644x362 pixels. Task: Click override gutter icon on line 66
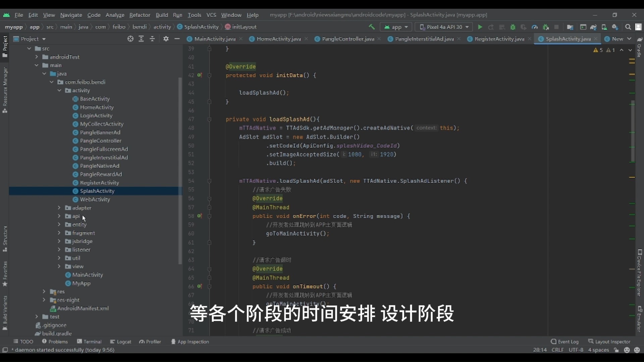click(200, 286)
